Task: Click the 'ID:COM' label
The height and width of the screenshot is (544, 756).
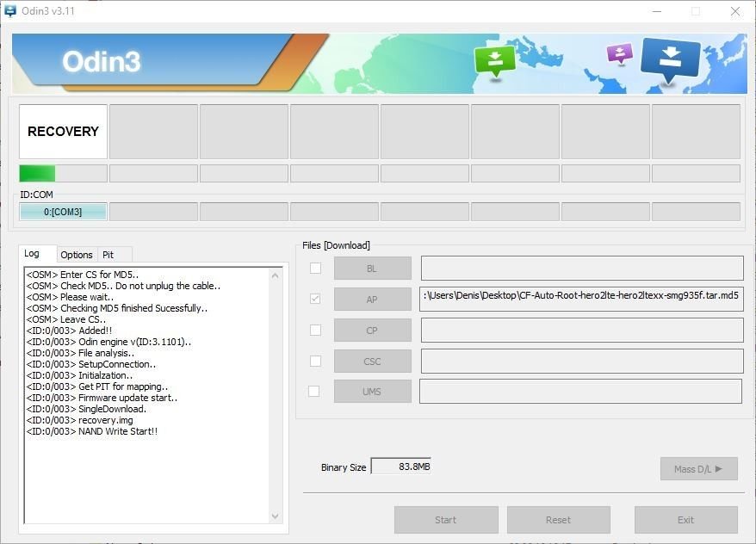Action: click(37, 195)
